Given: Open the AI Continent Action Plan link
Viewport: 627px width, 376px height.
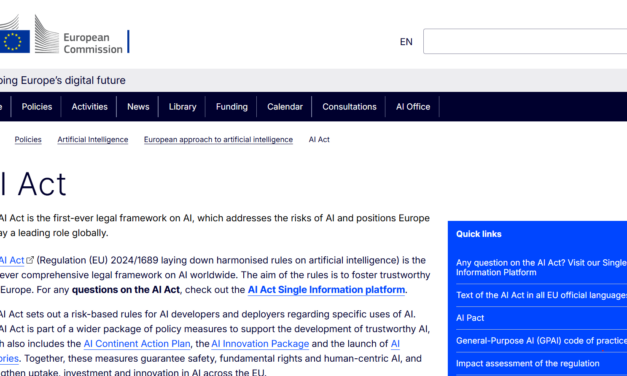Looking at the screenshot, I should click(x=137, y=344).
